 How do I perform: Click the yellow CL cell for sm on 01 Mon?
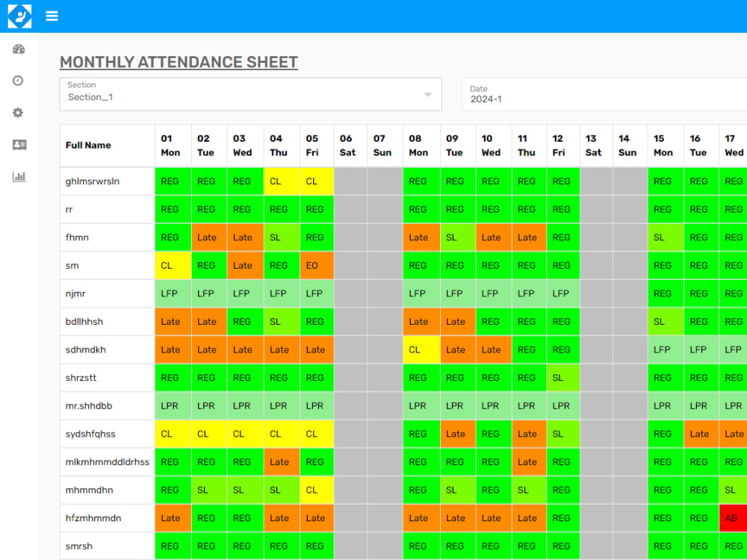pos(173,266)
